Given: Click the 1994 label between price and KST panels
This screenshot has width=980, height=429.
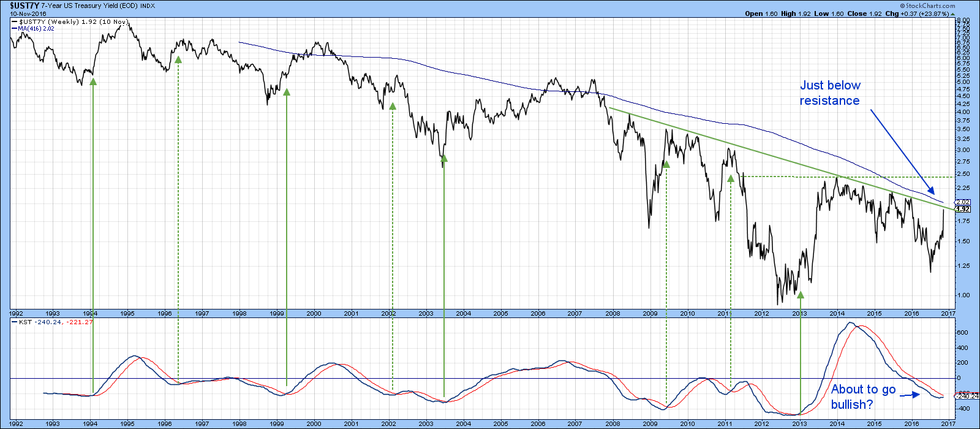Looking at the screenshot, I should click(x=91, y=313).
